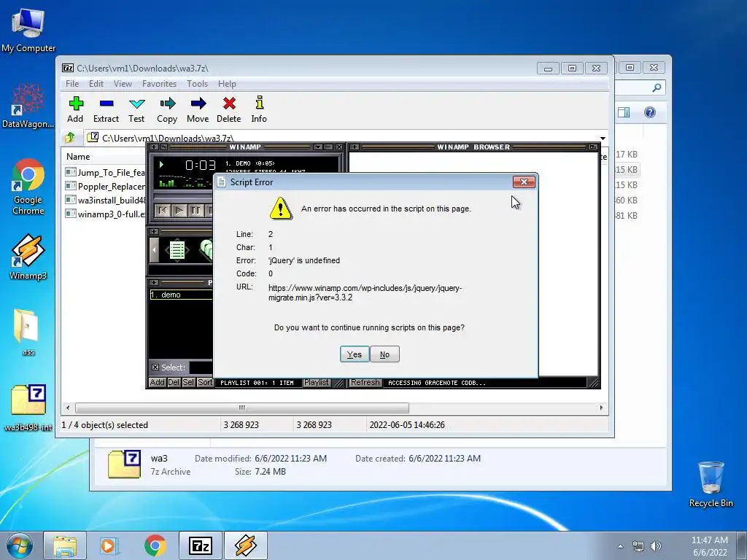The image size is (747, 560).
Task: Open the Help menu in 7-Zip
Action: pos(228,84)
